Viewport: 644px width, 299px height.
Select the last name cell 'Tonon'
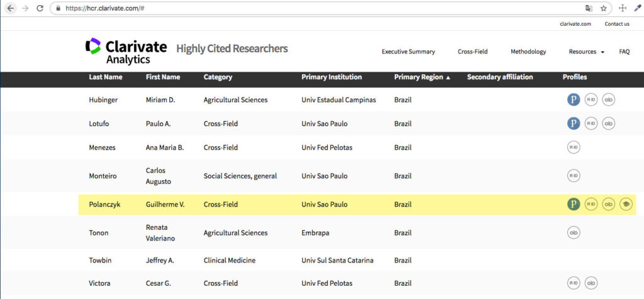pyautogui.click(x=97, y=232)
